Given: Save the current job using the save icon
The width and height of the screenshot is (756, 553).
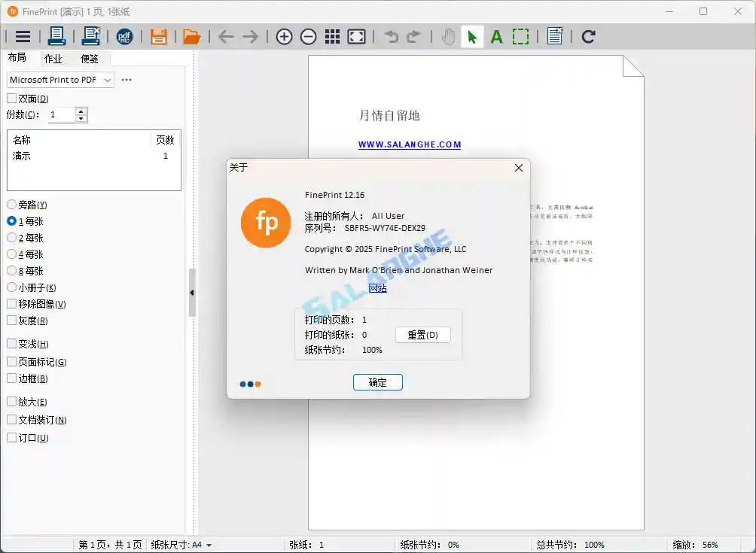Looking at the screenshot, I should pos(158,36).
